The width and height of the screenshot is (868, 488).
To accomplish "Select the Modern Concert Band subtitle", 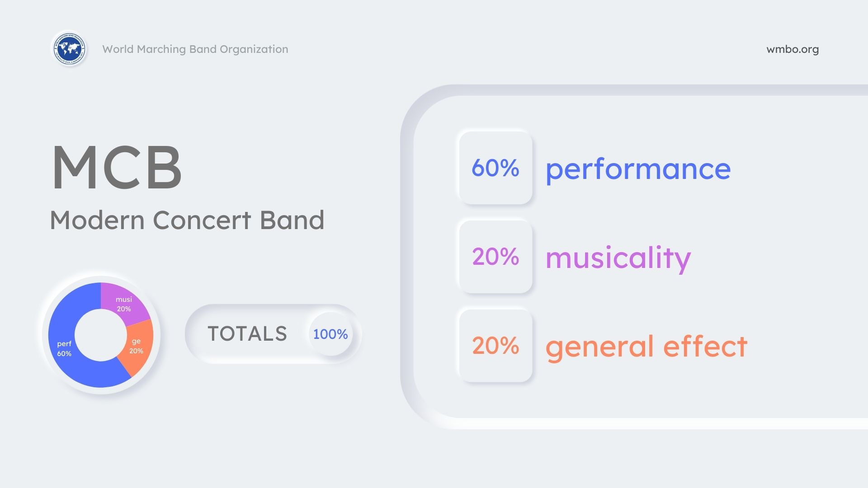I will coord(187,220).
